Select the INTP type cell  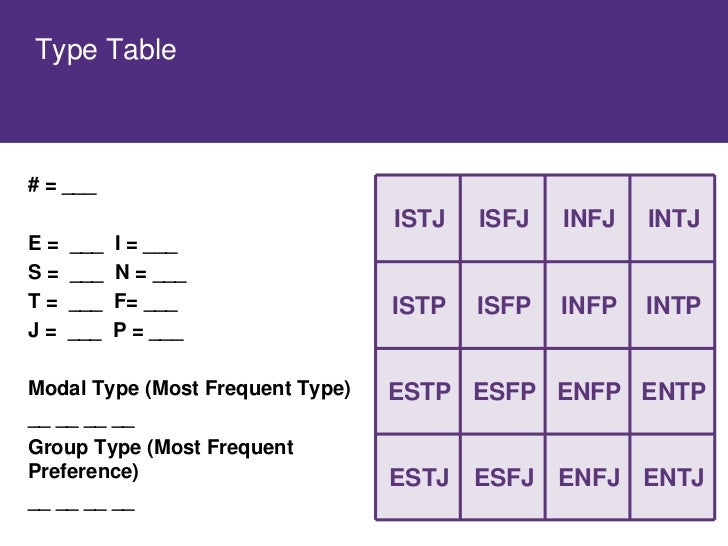pos(673,305)
